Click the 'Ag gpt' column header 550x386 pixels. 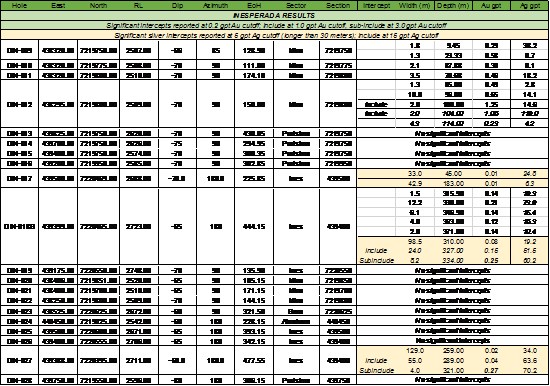coord(530,6)
